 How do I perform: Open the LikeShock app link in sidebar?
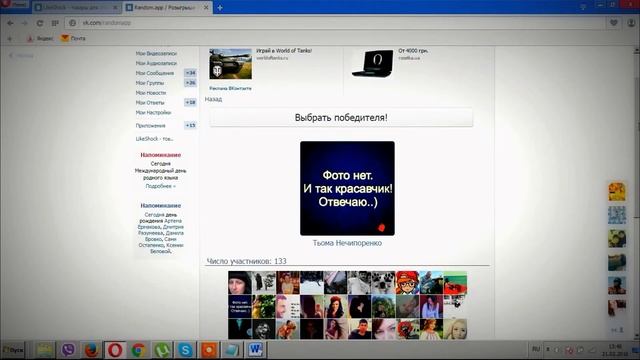pyautogui.click(x=154, y=139)
